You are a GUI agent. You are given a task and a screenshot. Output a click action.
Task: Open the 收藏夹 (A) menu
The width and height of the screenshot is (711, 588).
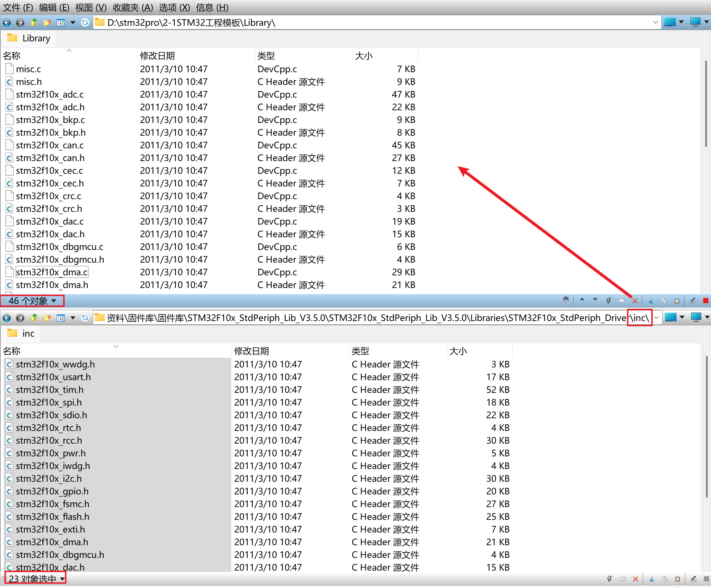pyautogui.click(x=133, y=7)
